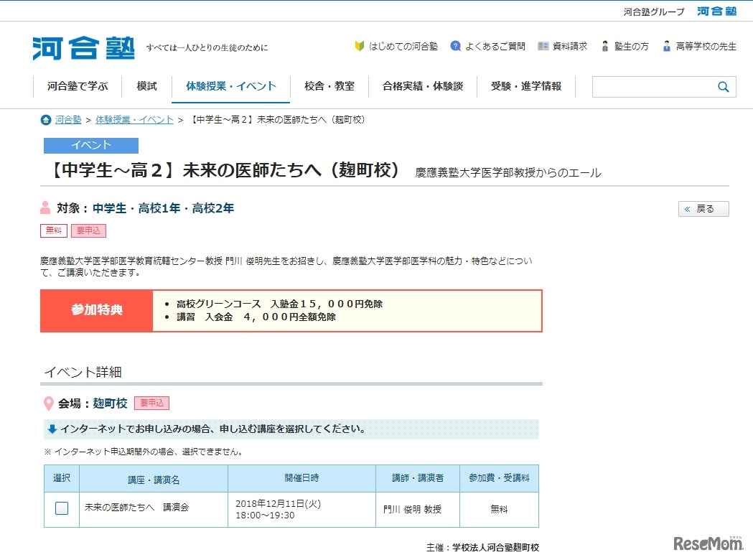Check the 選択 checkbox for 未来の医師たちへ 講演会
753x560 pixels.
click(x=61, y=508)
